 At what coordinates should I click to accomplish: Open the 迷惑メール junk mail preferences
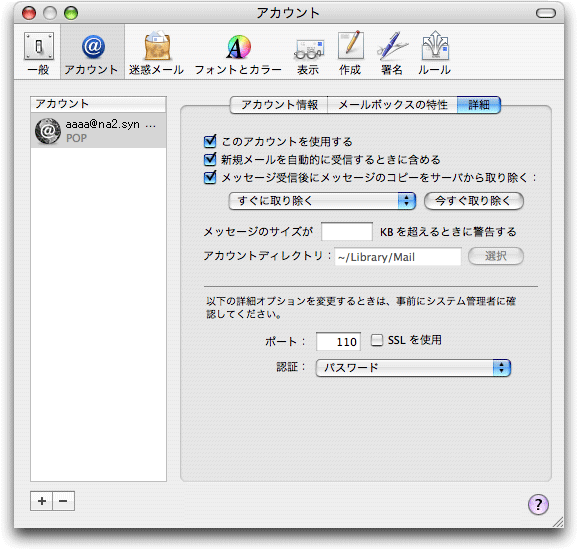(157, 53)
